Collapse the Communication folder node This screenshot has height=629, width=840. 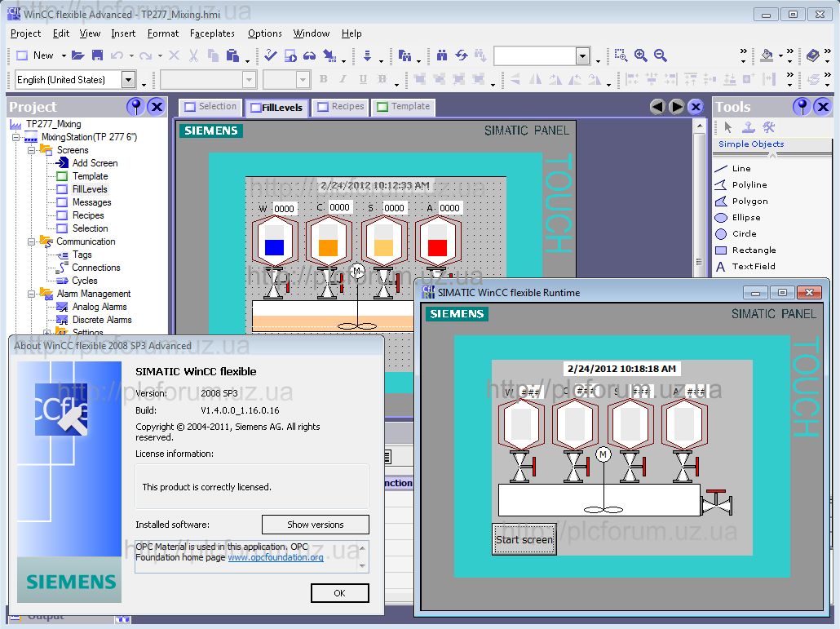32,241
